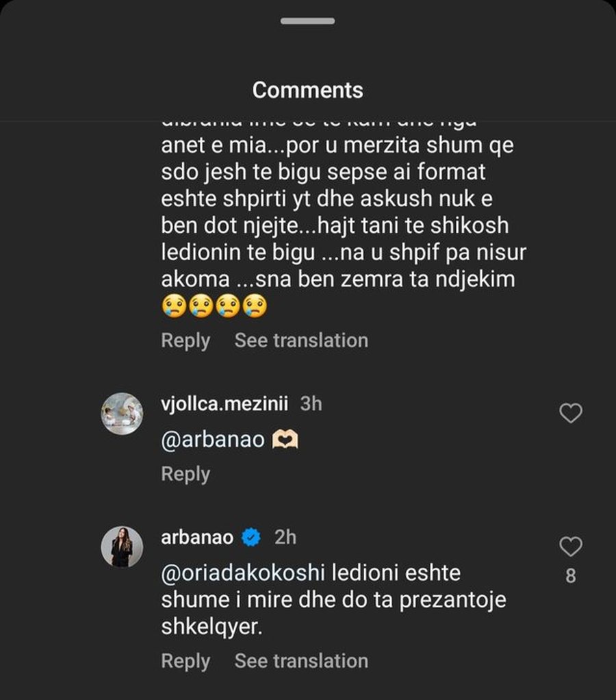Tap the 3h timestamp on vjollca.mezinii's comment

312,403
